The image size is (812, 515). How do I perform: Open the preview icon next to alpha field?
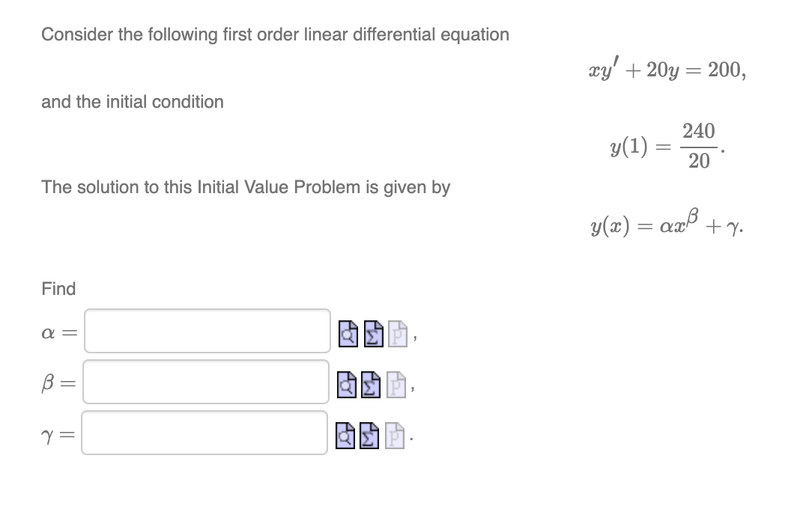(x=347, y=333)
